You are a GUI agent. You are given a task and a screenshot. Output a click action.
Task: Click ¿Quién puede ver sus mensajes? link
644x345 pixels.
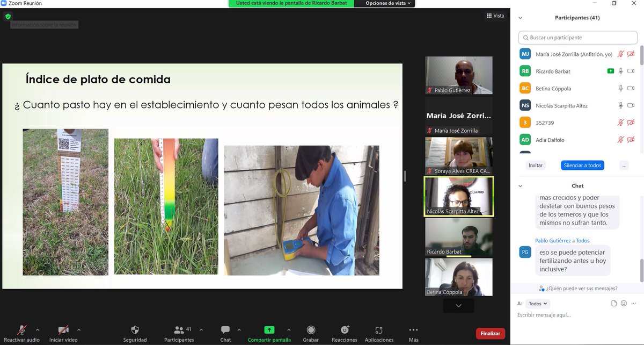point(578,289)
